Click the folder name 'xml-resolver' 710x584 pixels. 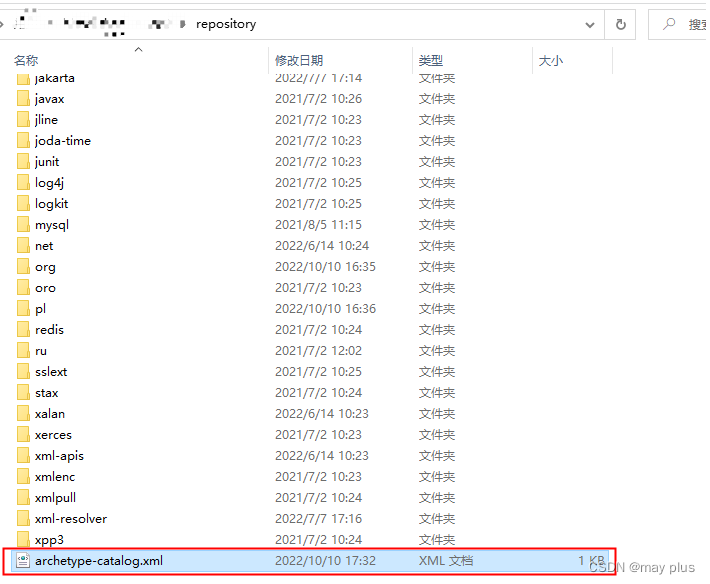point(71,519)
